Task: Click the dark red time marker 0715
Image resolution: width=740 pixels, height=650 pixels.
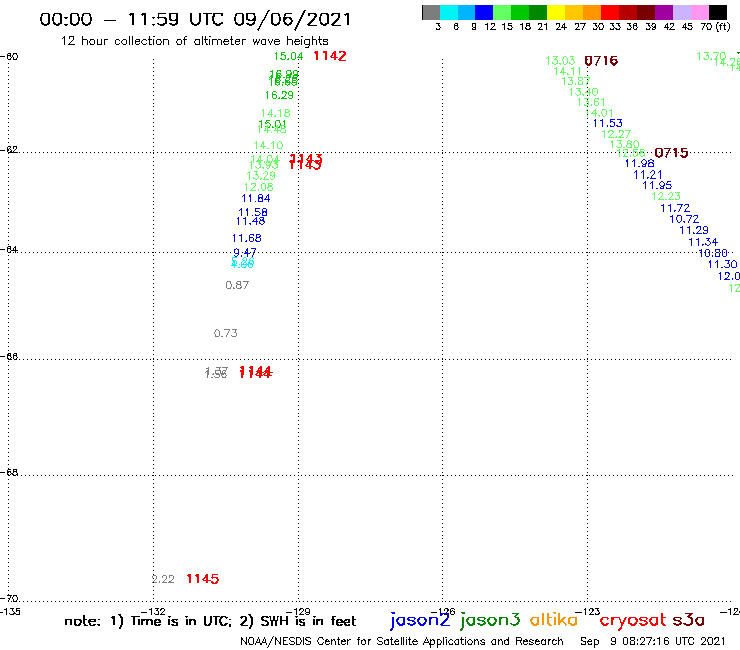Action: click(x=672, y=153)
